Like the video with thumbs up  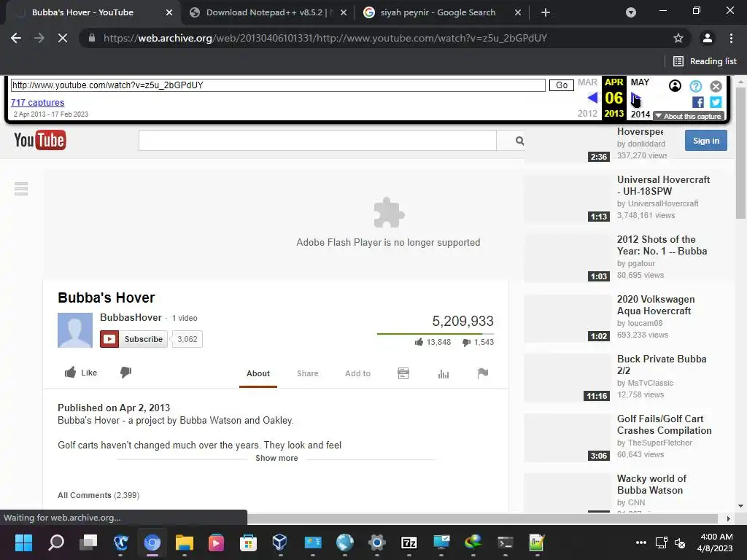tap(81, 373)
